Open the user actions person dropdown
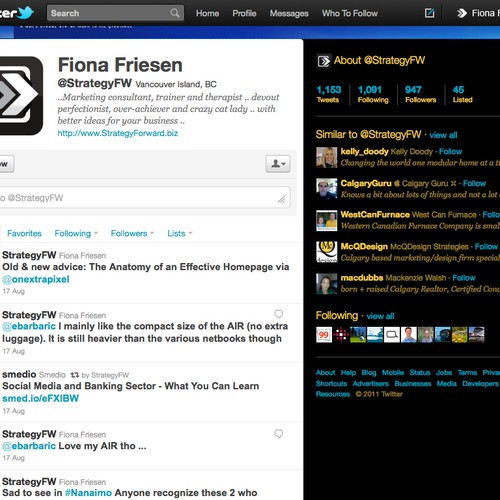This screenshot has height=500, width=500. pyautogui.click(x=278, y=164)
